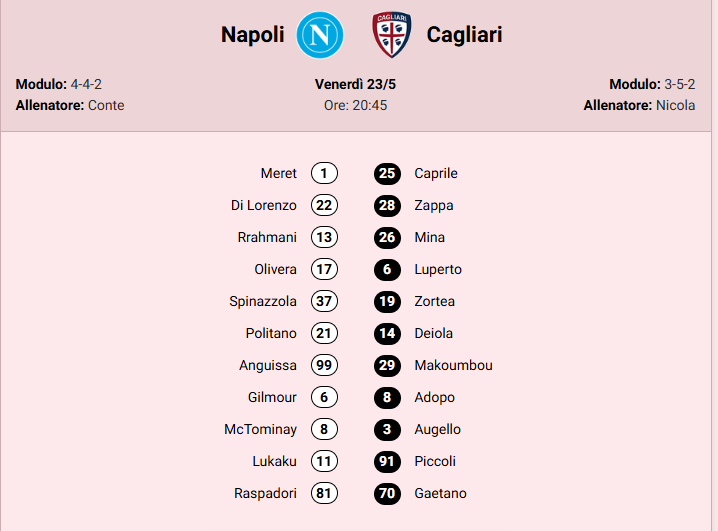Click Politano's number 21 badge
Viewport: 718px width, 531px height.
click(324, 333)
